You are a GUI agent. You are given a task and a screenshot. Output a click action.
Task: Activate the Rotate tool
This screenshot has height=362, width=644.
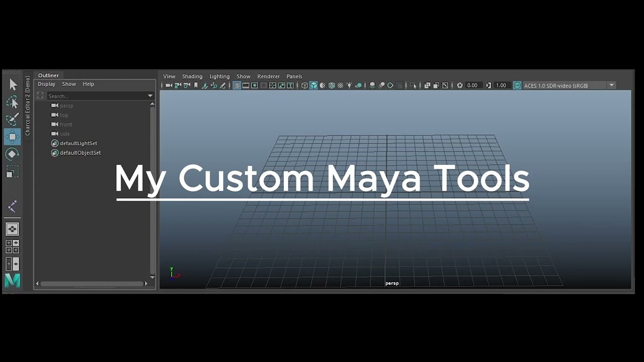tap(12, 154)
